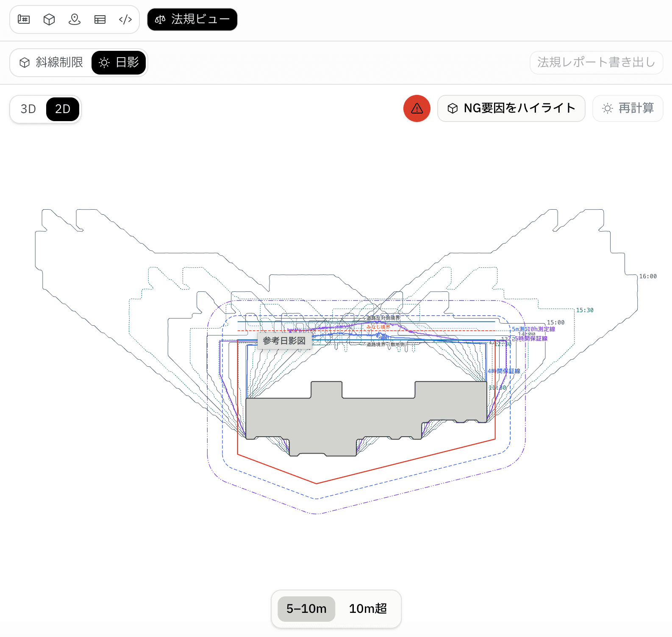
Task: Click NG要因をハイライト button
Action: click(x=511, y=108)
